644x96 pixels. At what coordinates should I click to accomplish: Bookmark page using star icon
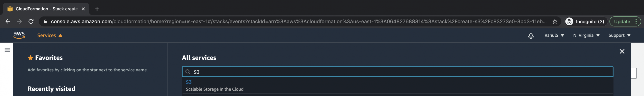click(555, 22)
